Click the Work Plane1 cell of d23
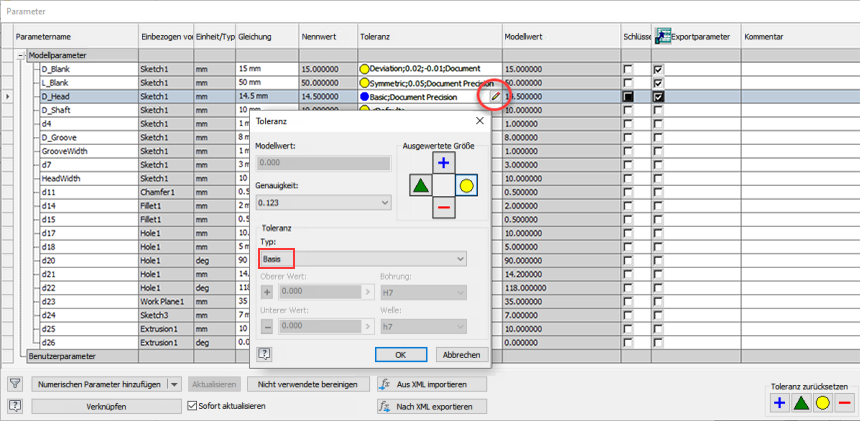860x421 pixels. 166,301
